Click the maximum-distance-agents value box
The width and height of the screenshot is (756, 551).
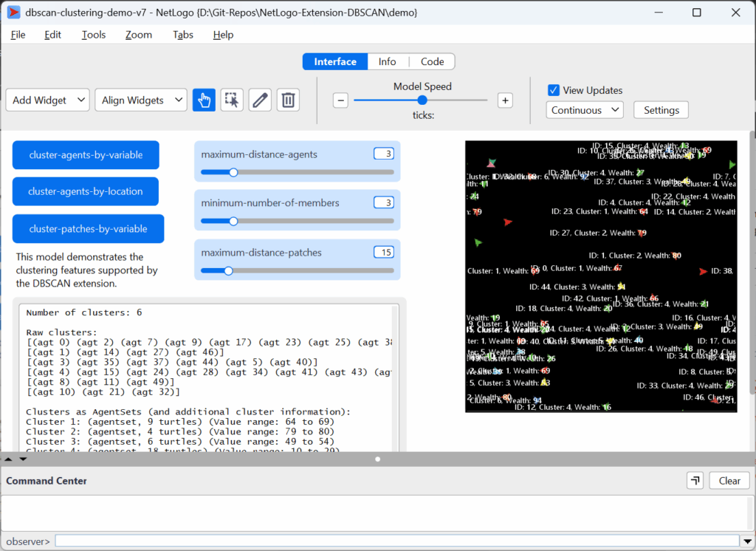(x=384, y=154)
